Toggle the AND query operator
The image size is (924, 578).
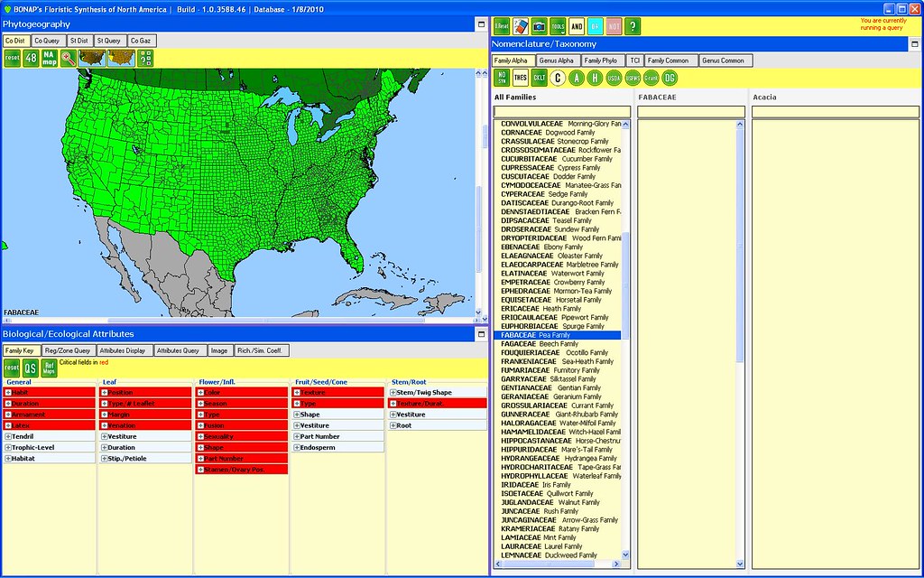[x=577, y=27]
